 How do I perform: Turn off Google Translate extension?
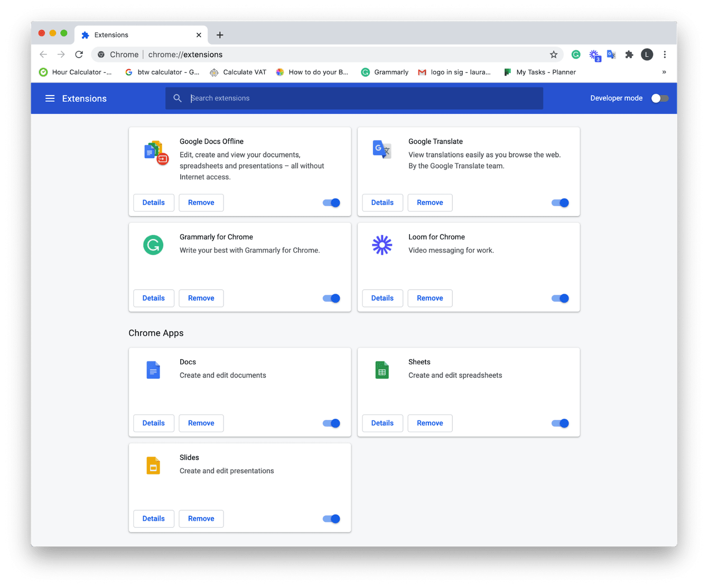coord(560,203)
